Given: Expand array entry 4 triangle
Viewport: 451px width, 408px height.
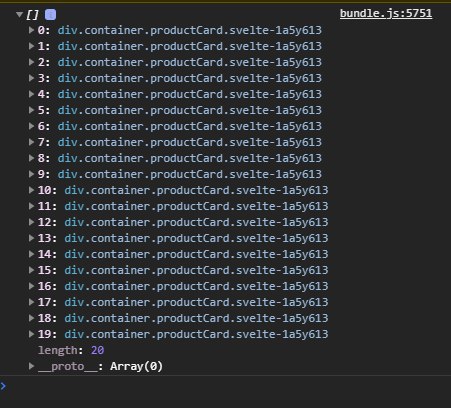Looking at the screenshot, I should (x=31, y=94).
